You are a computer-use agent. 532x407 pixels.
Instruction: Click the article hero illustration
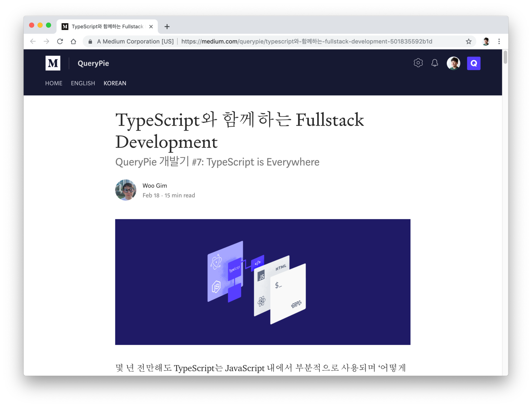pos(263,282)
